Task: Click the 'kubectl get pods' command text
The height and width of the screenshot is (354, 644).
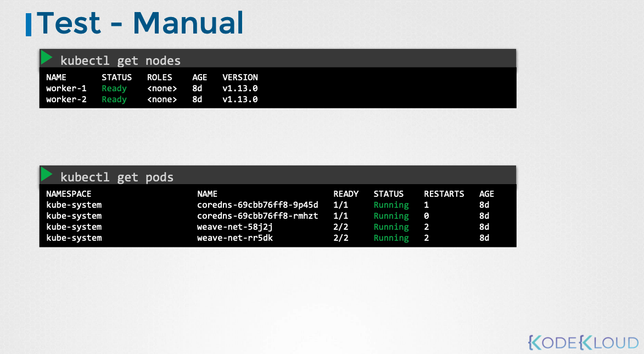Action: coord(116,177)
